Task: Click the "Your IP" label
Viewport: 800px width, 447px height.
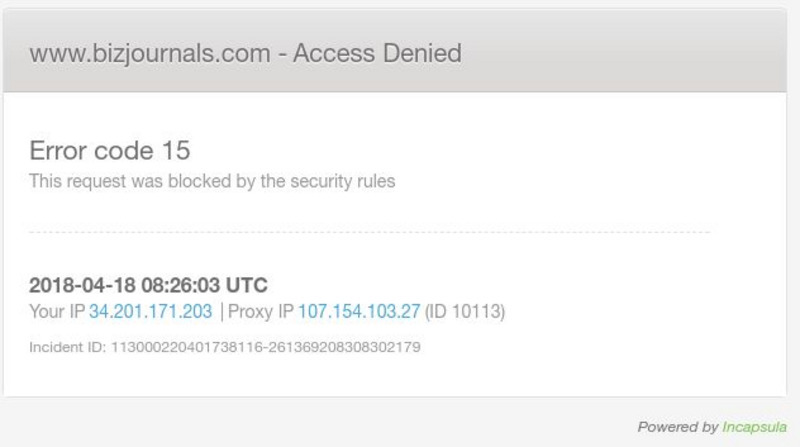Action: (x=57, y=312)
